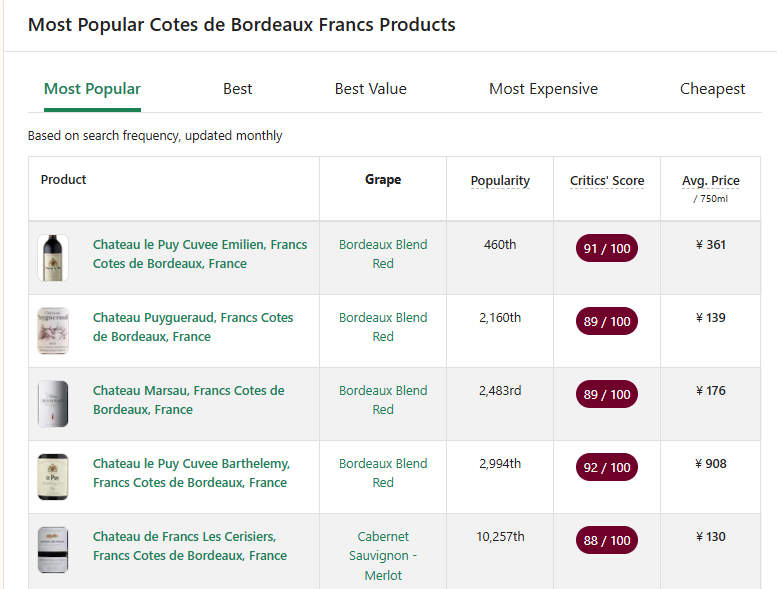Click the 2,994th popularity value
The height and width of the screenshot is (589, 777).
pos(500,464)
